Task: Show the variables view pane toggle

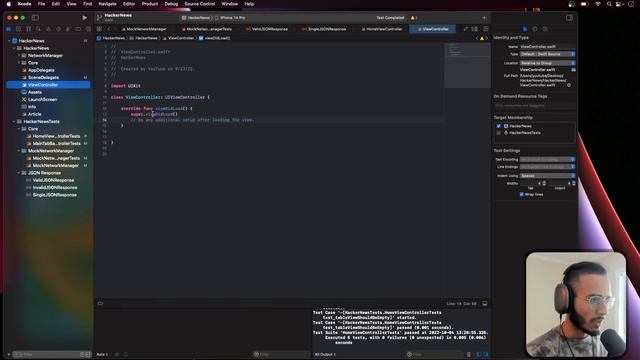Action: click(479, 354)
